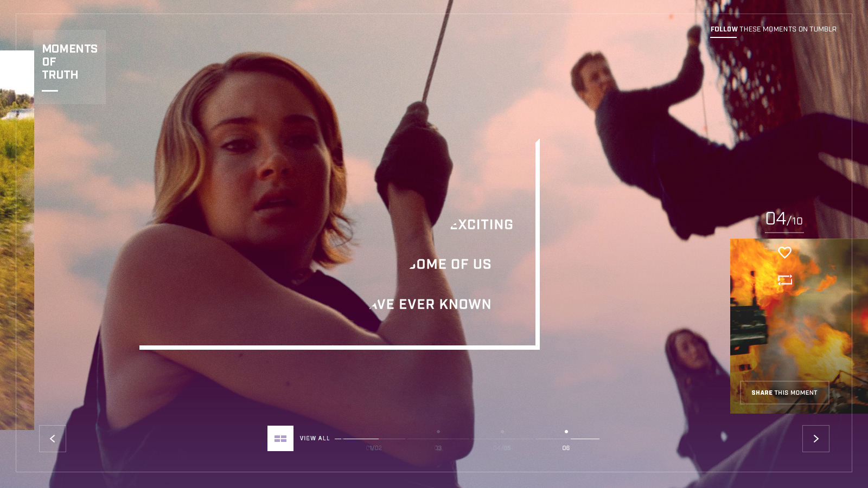The image size is (868, 488).
Task: Select the explosion moment thumbnail
Action: [x=799, y=326]
